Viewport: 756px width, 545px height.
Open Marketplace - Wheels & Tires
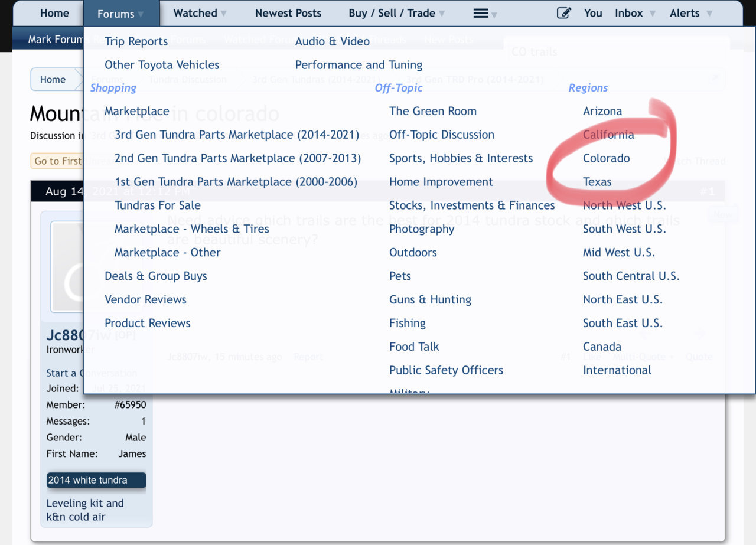[x=191, y=229]
